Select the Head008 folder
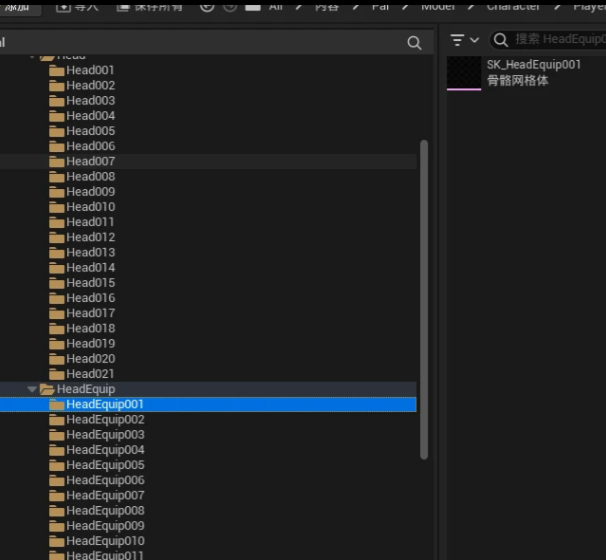The width and height of the screenshot is (606, 560). [x=90, y=177]
